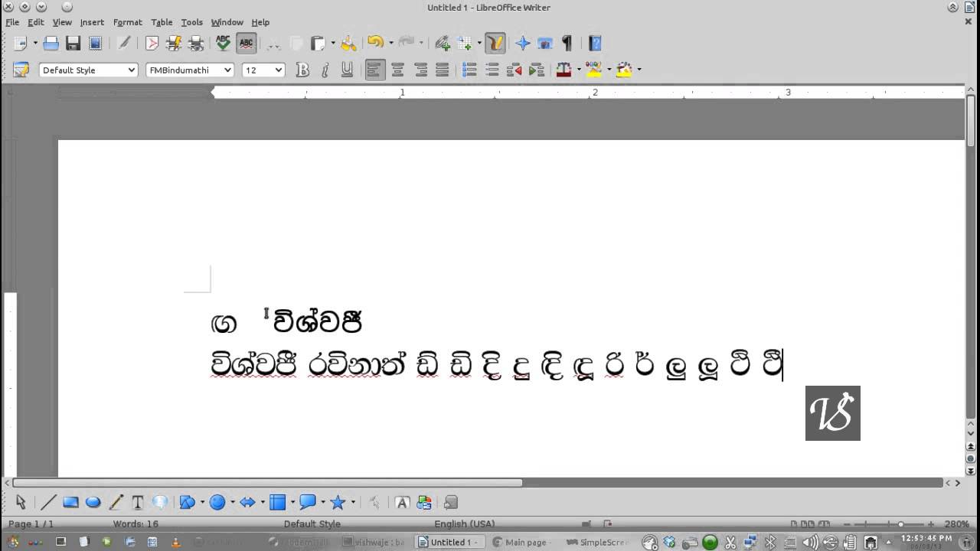Image resolution: width=980 pixels, height=551 pixels.
Task: Apply the current highlighting color
Action: [x=594, y=70]
